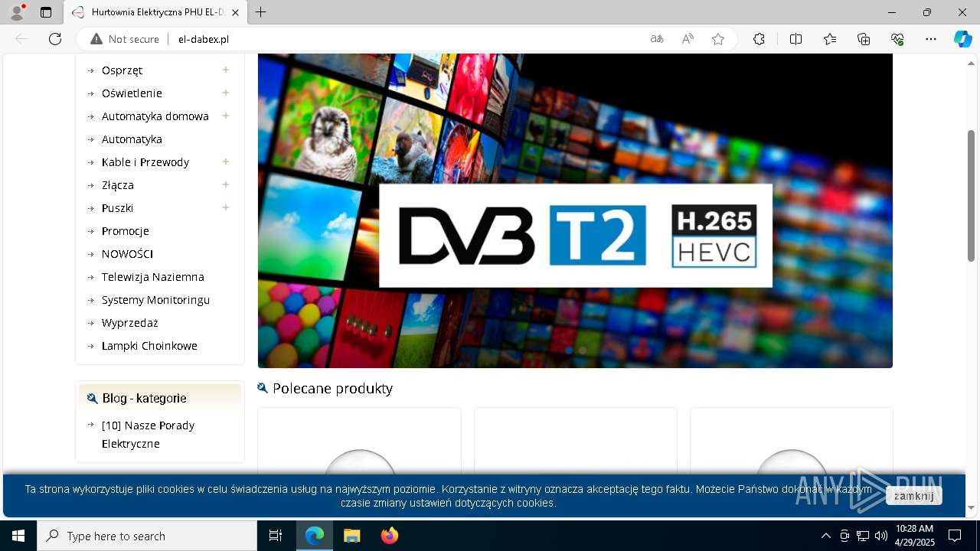980x551 pixels.
Task: Select the second banner slide dot
Action: point(583,350)
